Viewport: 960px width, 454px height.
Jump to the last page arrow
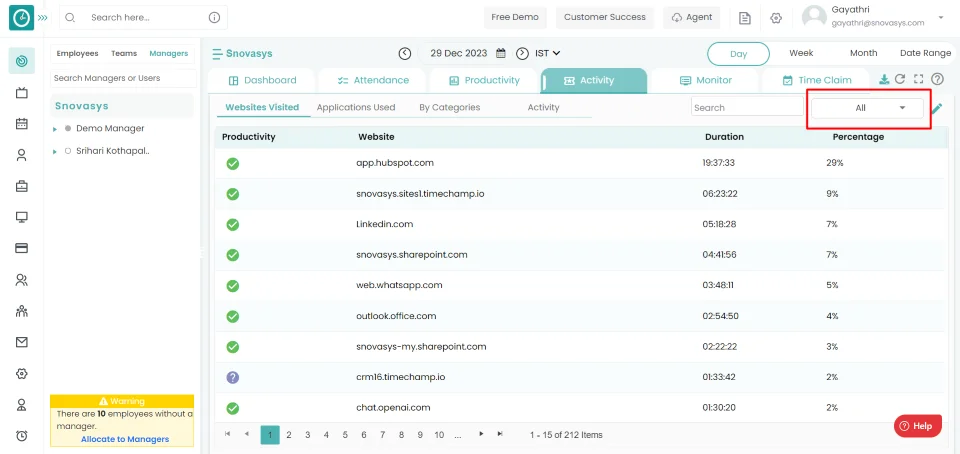(500, 434)
